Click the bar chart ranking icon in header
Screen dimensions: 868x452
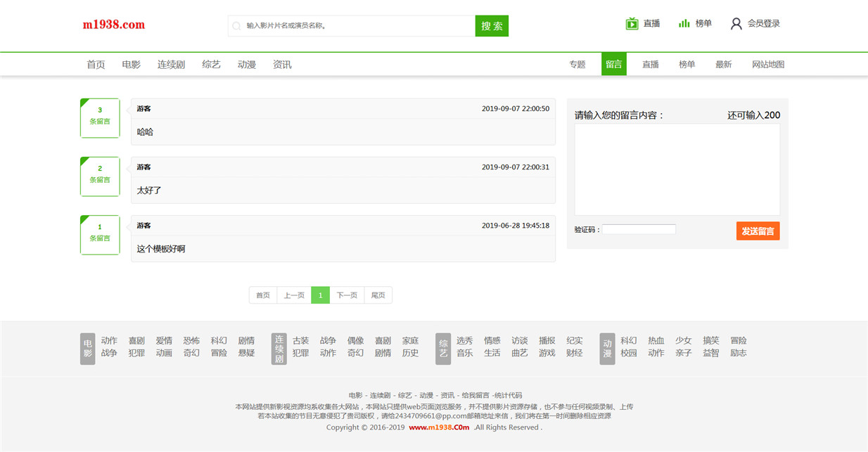point(684,24)
